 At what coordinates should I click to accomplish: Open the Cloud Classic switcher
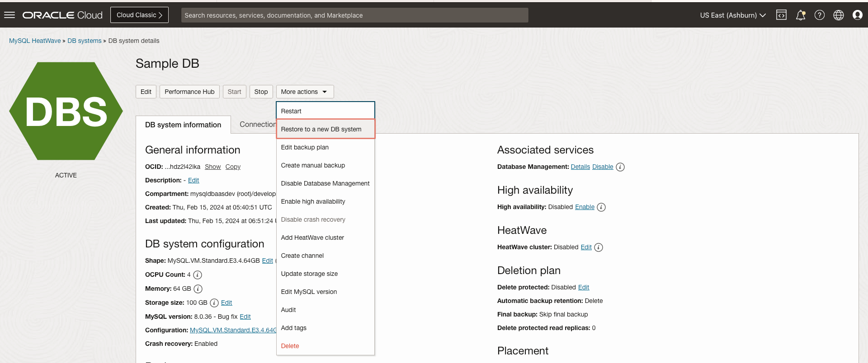139,15
